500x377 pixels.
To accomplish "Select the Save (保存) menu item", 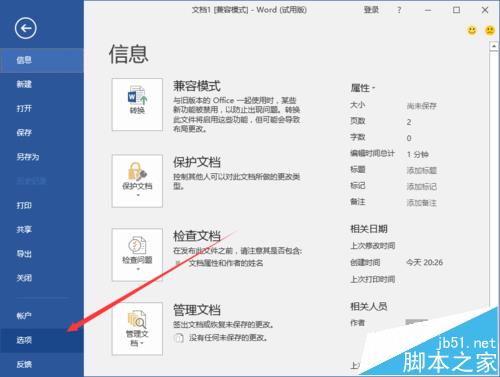I will (42, 133).
